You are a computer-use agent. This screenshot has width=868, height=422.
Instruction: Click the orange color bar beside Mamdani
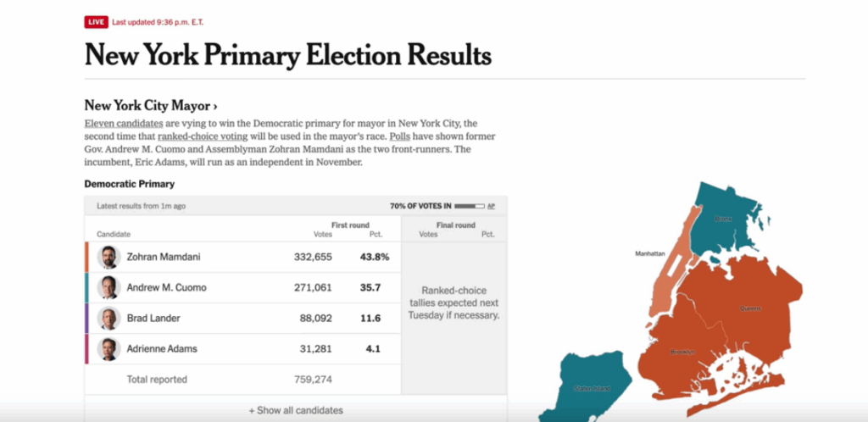click(86, 257)
